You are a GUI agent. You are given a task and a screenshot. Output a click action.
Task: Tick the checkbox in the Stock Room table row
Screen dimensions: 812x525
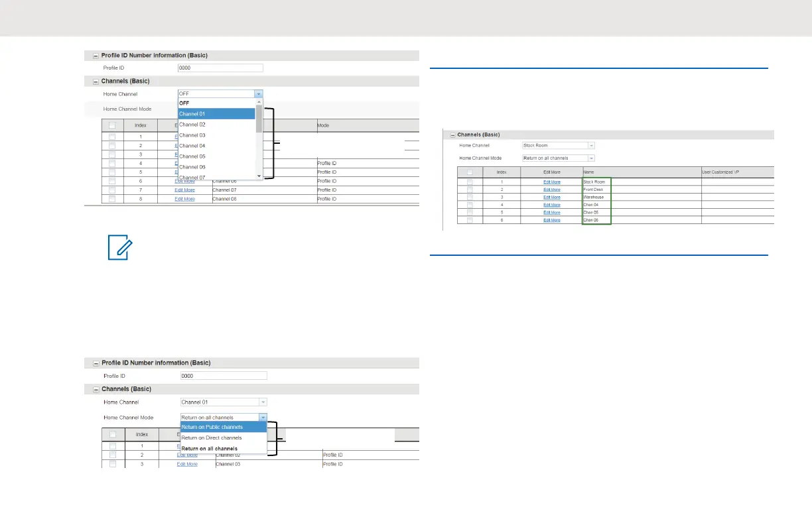470,182
